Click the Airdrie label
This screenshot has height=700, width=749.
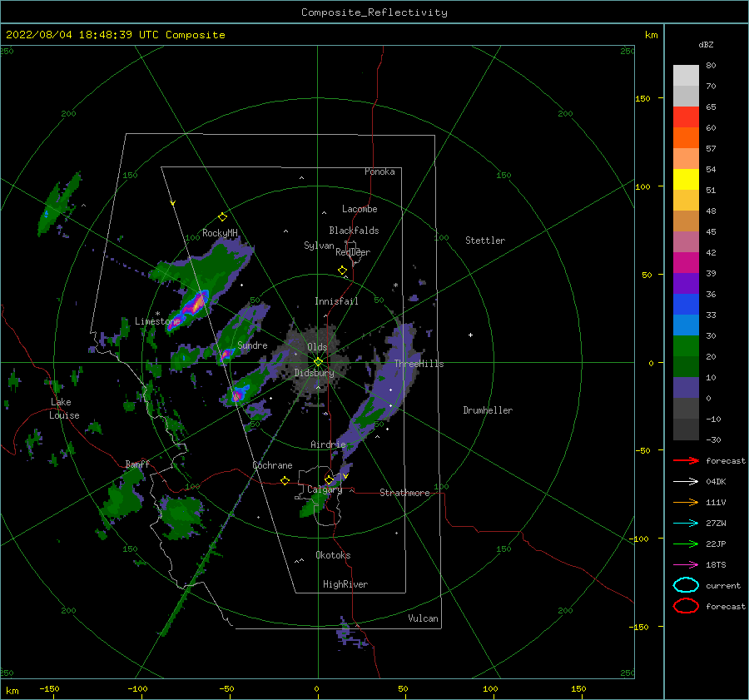point(328,444)
